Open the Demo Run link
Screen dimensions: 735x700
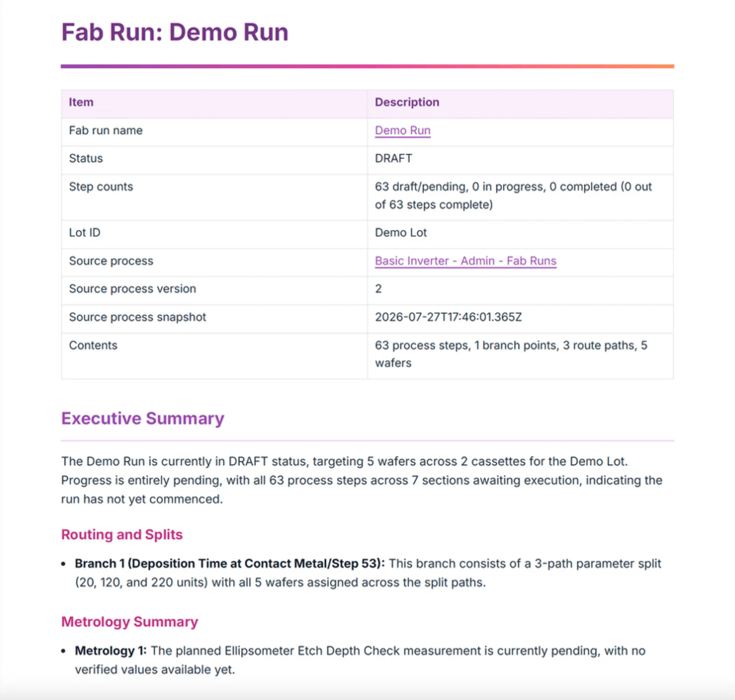(x=402, y=130)
